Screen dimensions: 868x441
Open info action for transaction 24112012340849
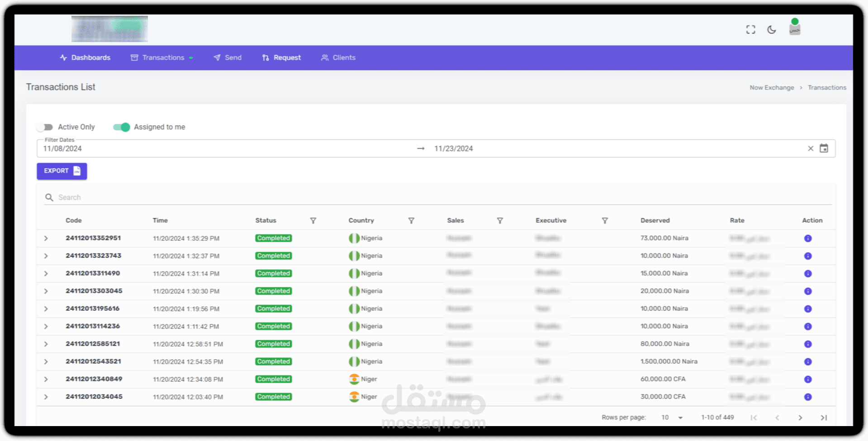808,379
